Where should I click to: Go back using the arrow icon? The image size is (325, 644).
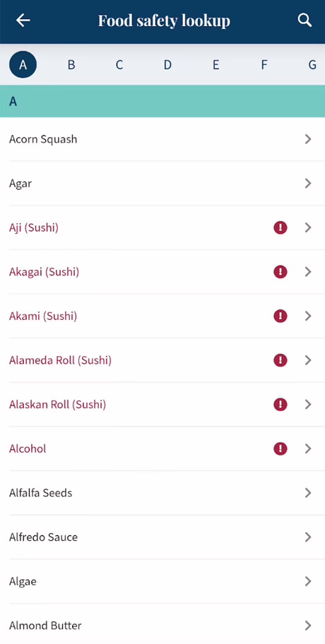pyautogui.click(x=23, y=20)
